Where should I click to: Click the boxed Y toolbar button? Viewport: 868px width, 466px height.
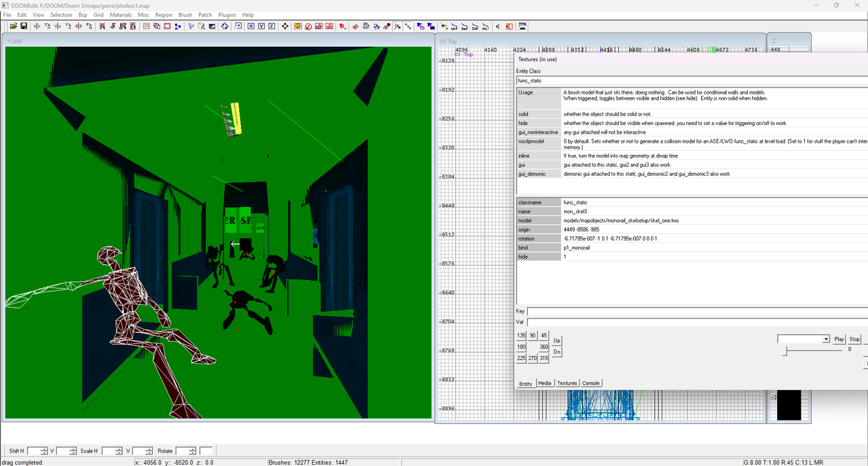click(261, 26)
